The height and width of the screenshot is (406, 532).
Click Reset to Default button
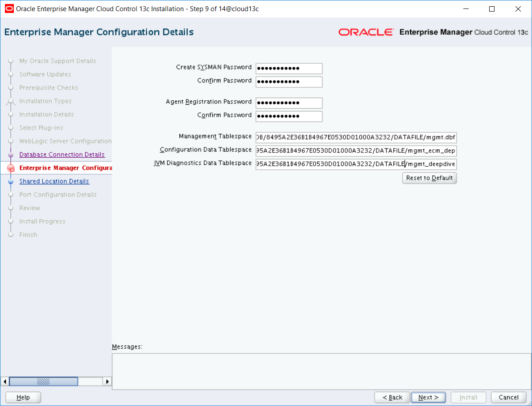point(429,178)
